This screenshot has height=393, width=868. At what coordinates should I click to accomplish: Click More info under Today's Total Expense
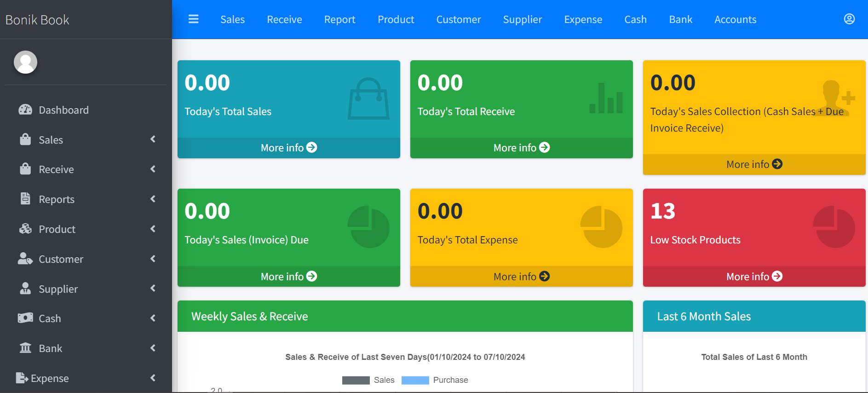(x=521, y=277)
